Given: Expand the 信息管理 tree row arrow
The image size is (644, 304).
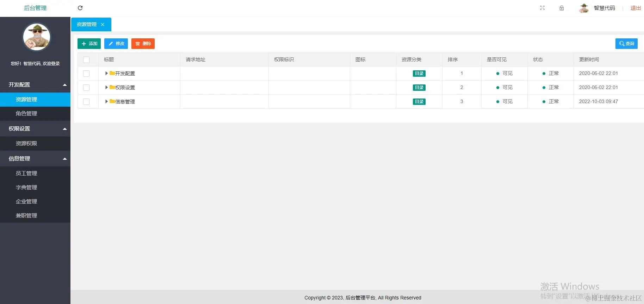Looking at the screenshot, I should point(106,101).
